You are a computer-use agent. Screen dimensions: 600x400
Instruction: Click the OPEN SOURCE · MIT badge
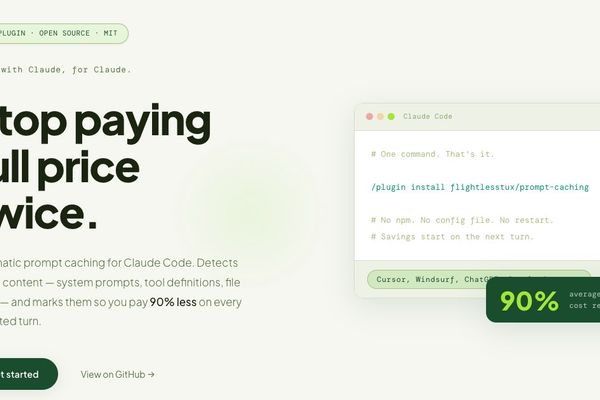point(64,33)
